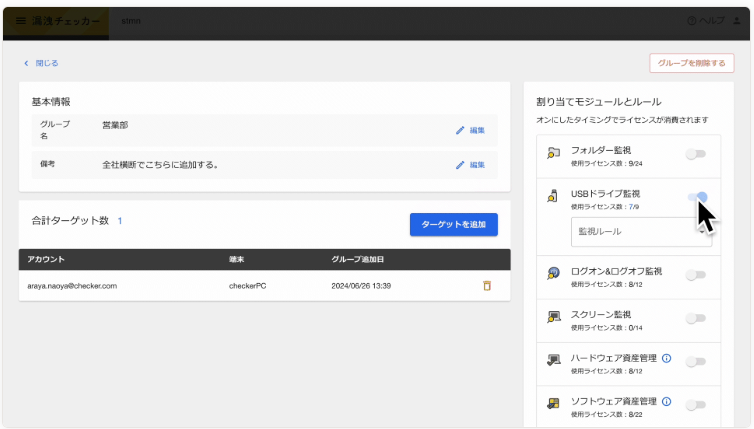Click the 基本情報 section heading
754x429 pixels.
coord(51,102)
